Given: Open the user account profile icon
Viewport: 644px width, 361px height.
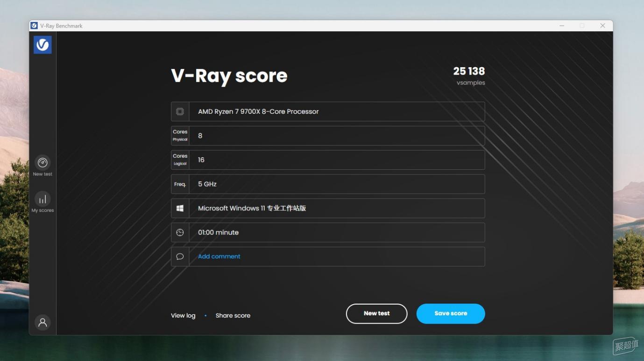Looking at the screenshot, I should click(42, 322).
